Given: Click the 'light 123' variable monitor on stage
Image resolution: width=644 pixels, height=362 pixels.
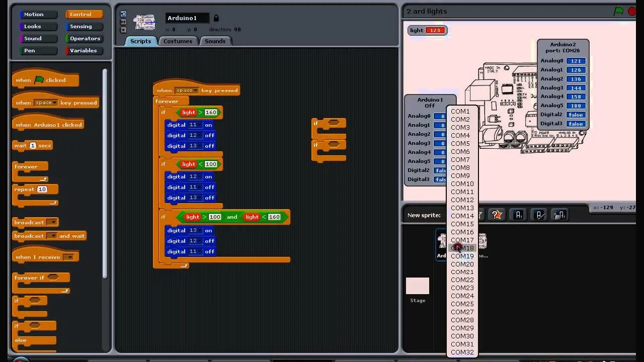Looking at the screenshot, I should pyautogui.click(x=427, y=30).
